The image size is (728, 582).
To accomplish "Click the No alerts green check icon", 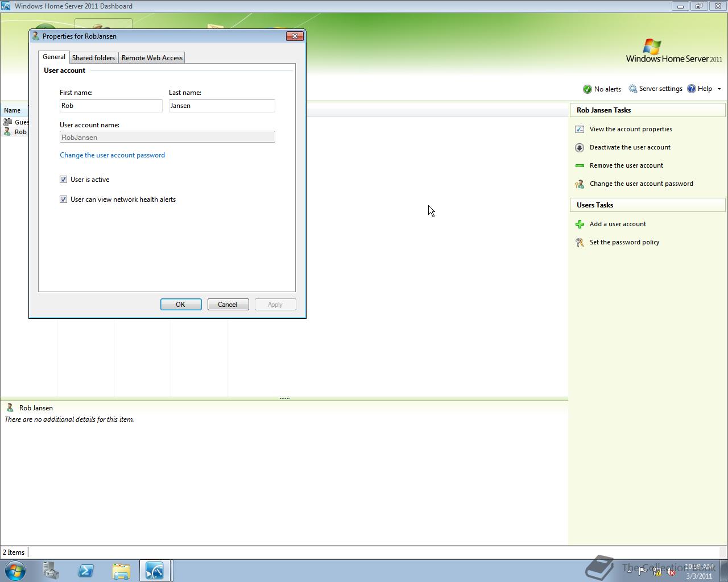I will click(x=587, y=89).
